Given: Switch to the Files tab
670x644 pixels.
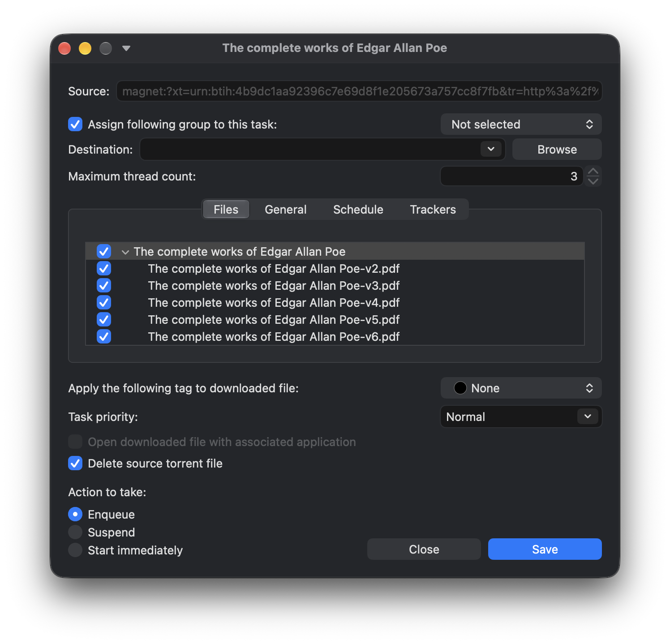Looking at the screenshot, I should 226,209.
